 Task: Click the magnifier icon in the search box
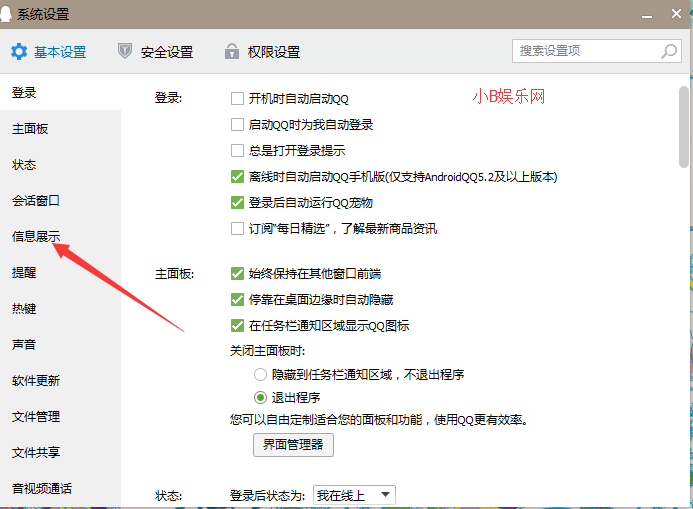pos(669,51)
